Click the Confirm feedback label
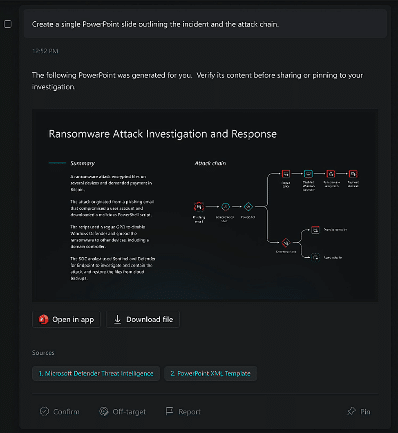The image size is (398, 433). (66, 412)
